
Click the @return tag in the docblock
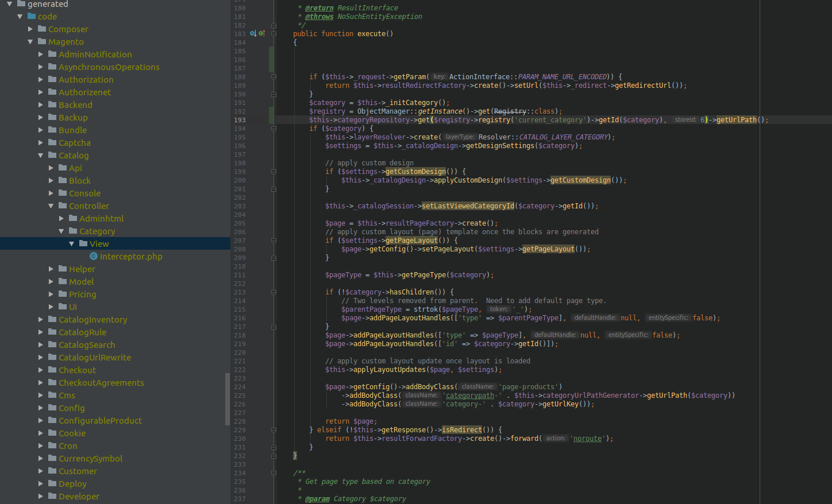pos(319,8)
